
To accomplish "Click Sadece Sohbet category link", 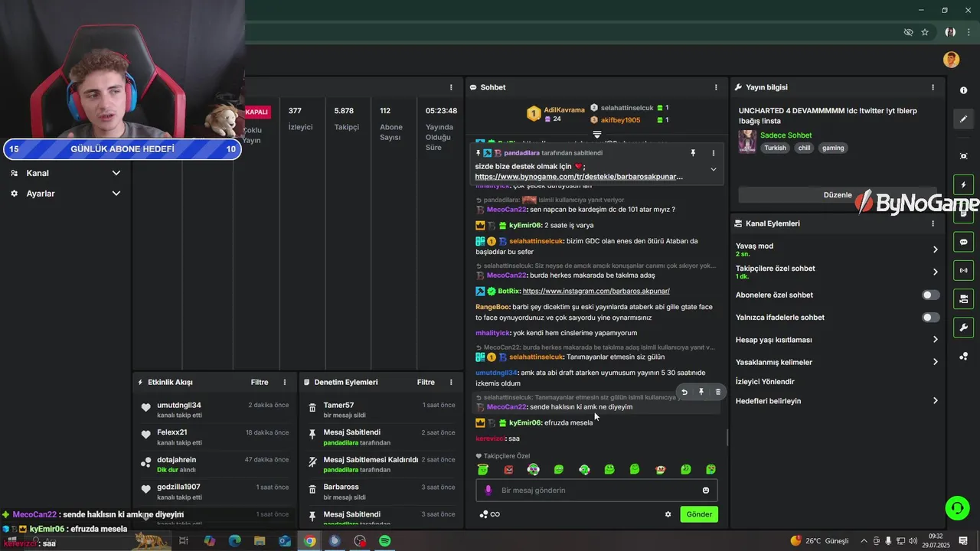I will 786,135.
